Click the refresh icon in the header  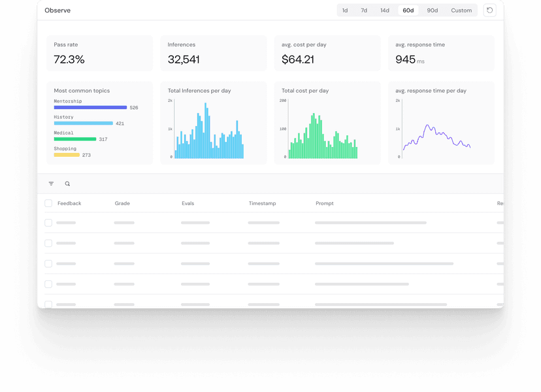[x=489, y=10]
